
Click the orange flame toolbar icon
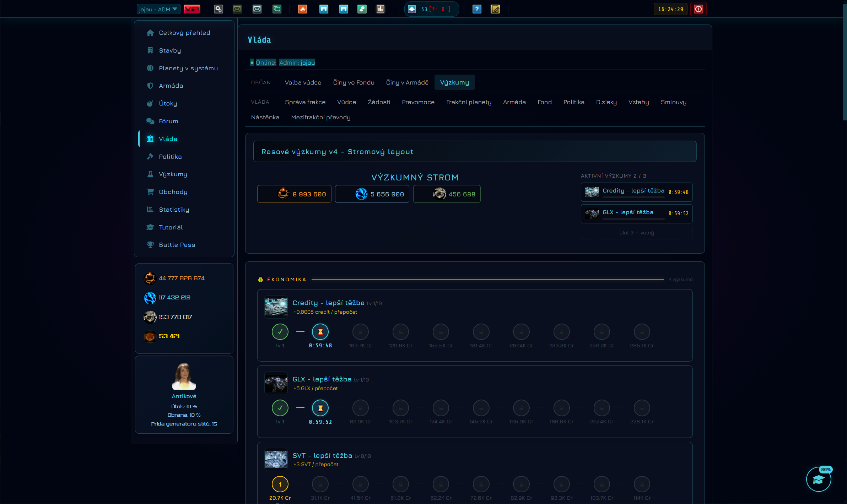point(302,9)
